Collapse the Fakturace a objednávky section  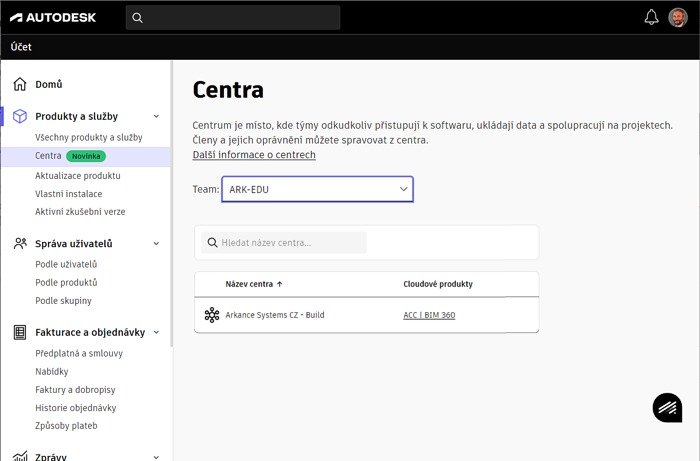156,332
